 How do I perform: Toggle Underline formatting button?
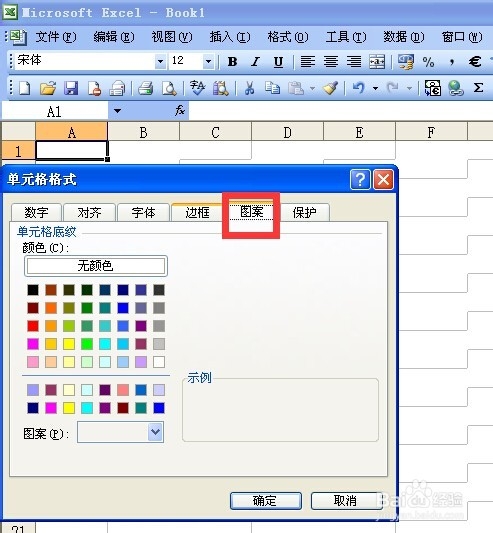(278, 62)
